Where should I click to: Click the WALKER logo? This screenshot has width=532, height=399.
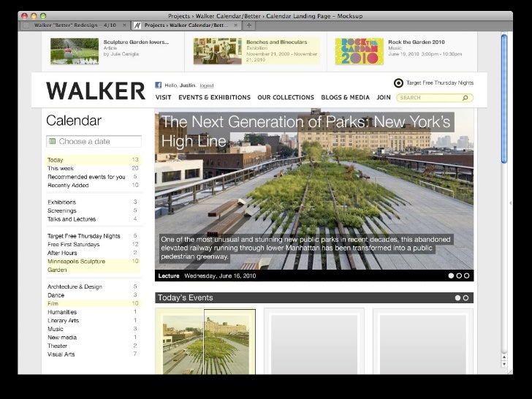coord(96,91)
